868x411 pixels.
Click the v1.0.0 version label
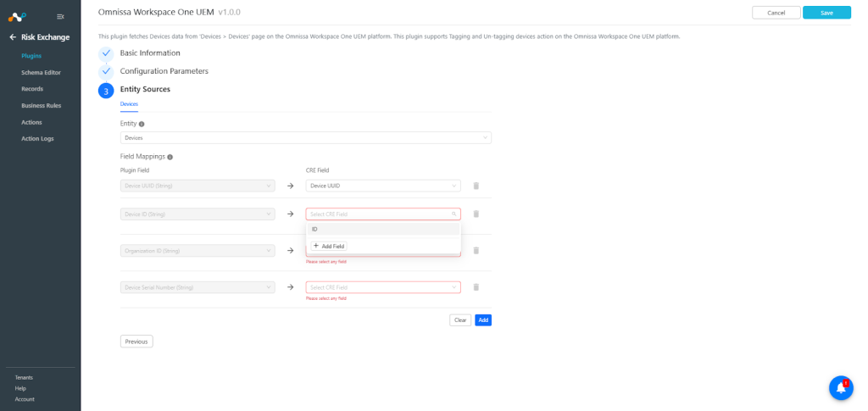click(229, 12)
